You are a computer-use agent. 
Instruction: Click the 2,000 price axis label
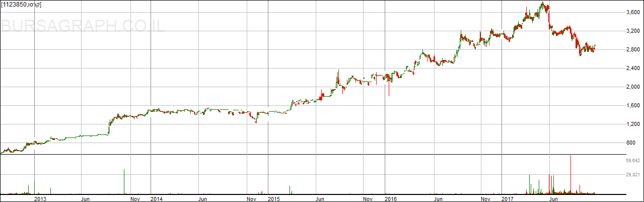click(632, 87)
